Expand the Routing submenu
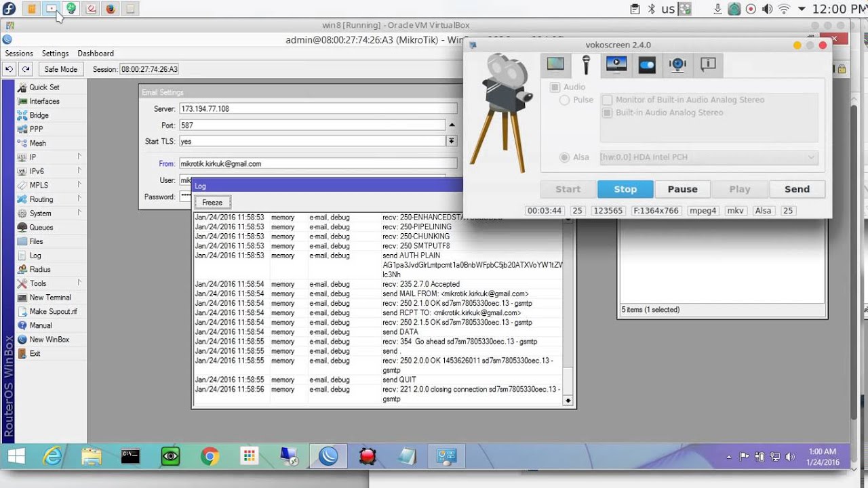 click(x=79, y=199)
